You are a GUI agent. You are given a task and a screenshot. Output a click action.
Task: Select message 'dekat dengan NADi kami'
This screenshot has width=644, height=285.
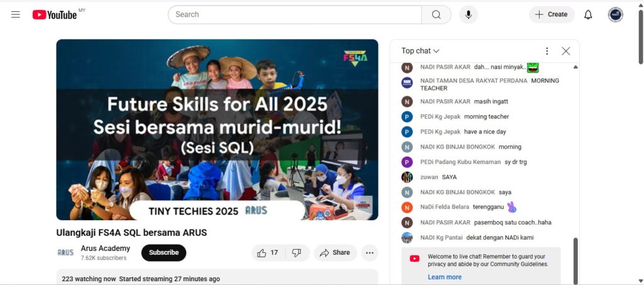(x=500, y=238)
